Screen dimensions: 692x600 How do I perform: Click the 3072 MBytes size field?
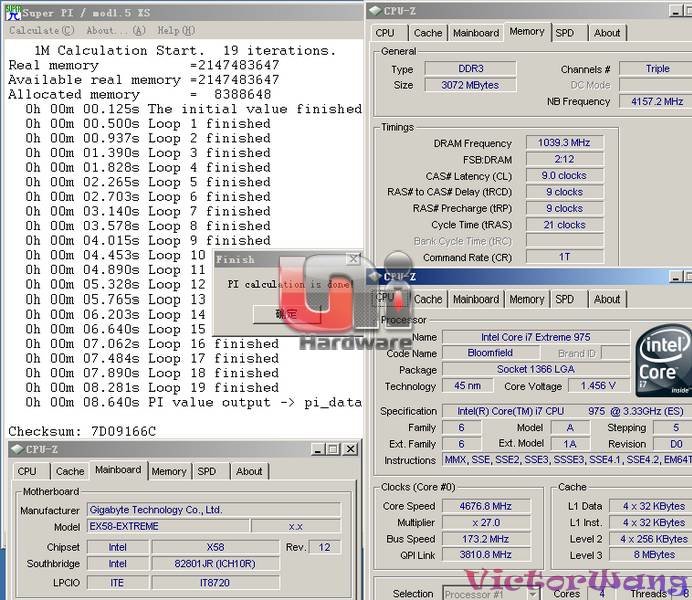[470, 85]
